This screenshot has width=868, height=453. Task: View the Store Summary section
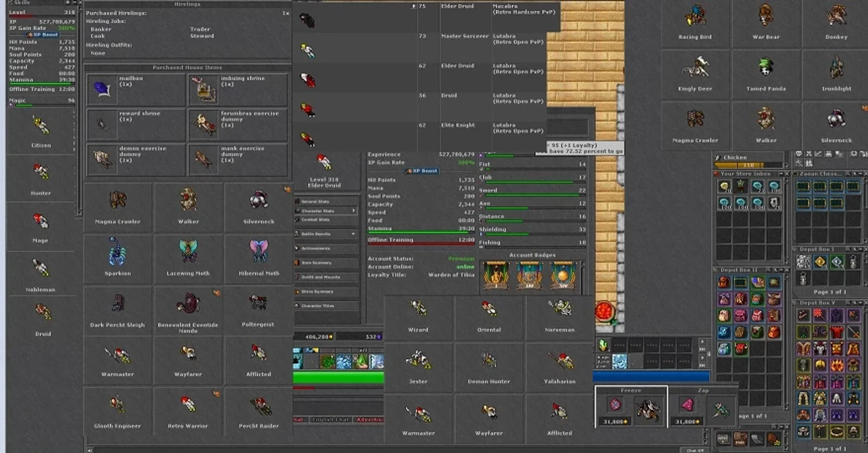[326, 291]
